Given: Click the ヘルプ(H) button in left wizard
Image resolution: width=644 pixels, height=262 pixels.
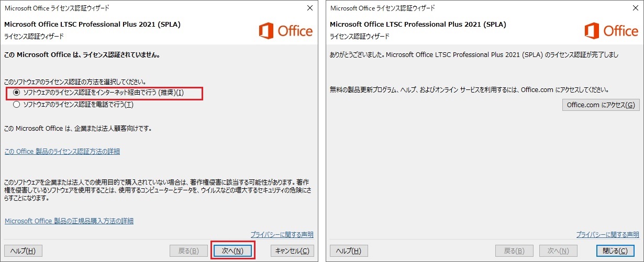Looking at the screenshot, I should pyautogui.click(x=23, y=250).
